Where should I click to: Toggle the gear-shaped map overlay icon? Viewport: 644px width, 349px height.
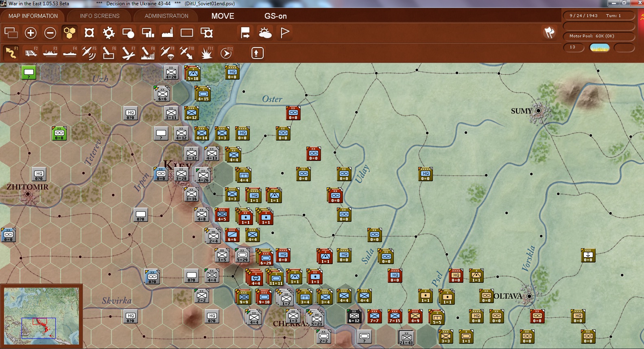tap(109, 33)
